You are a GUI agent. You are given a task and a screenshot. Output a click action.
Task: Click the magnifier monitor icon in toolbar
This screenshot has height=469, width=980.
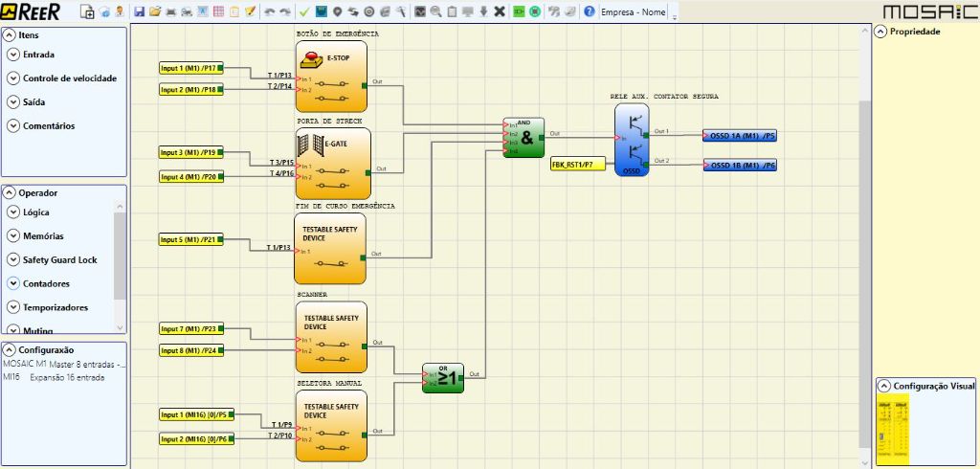[x=435, y=11]
